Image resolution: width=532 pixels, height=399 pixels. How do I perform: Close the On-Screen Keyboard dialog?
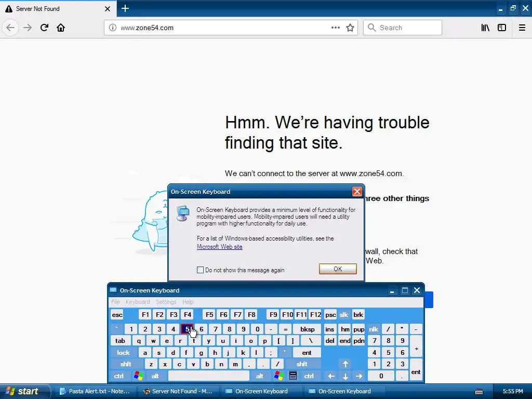pyautogui.click(x=357, y=192)
